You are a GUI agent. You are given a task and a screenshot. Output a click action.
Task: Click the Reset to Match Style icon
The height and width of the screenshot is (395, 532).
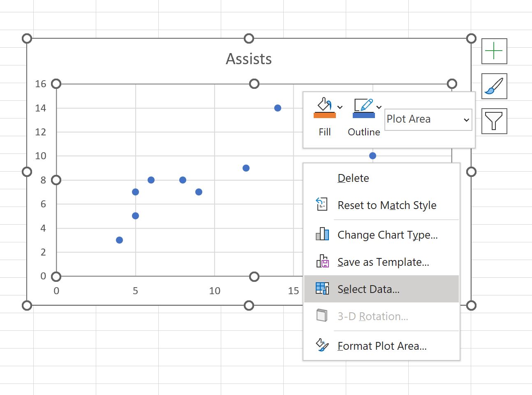point(322,204)
